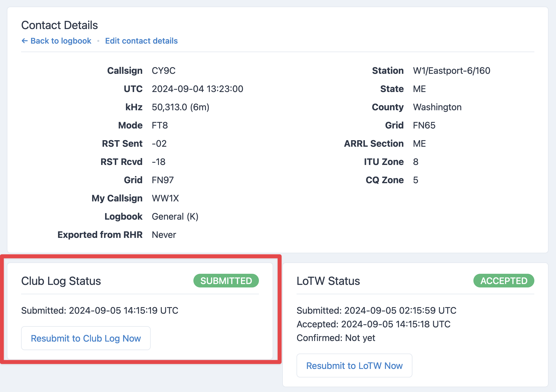Click the My Callsign value WW1X
This screenshot has width=556, height=392.
(165, 198)
